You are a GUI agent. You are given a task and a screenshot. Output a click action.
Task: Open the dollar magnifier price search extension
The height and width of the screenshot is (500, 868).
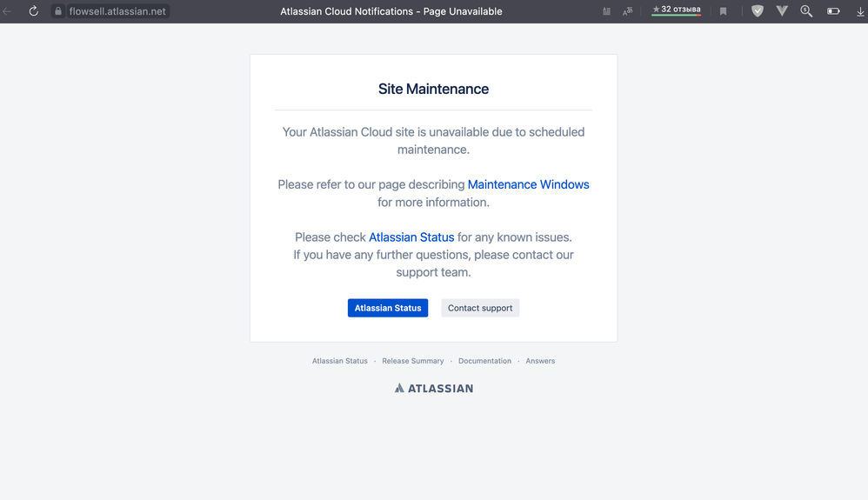tap(806, 11)
